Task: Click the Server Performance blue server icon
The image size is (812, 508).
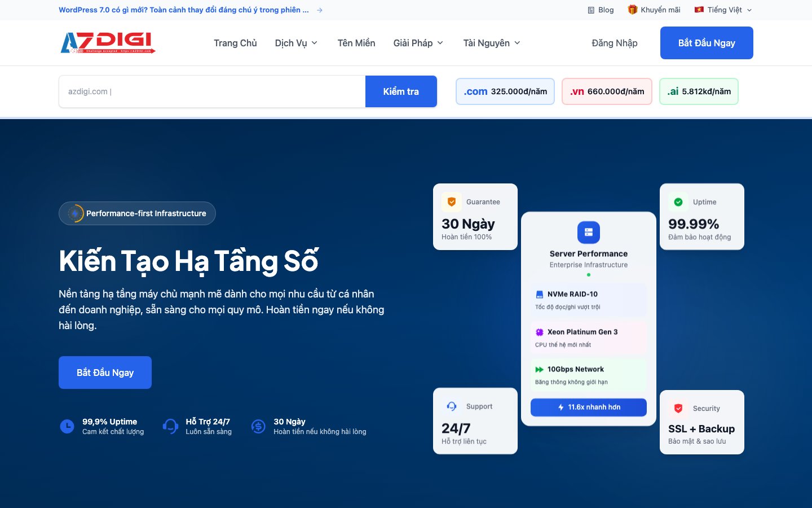Action: (589, 232)
